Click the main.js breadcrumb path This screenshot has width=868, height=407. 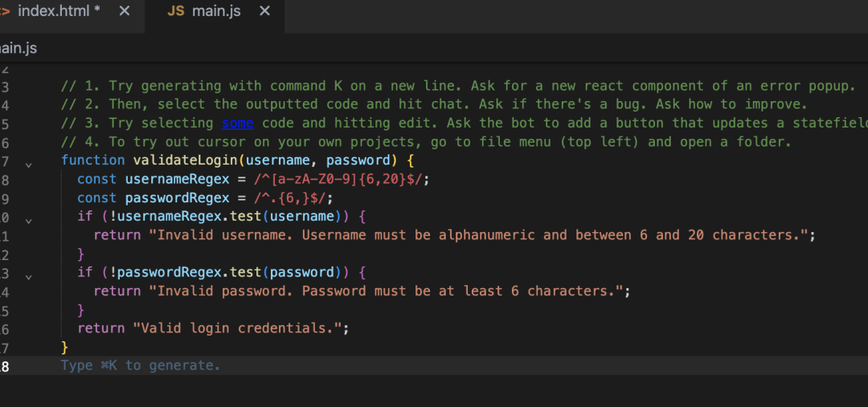point(18,48)
